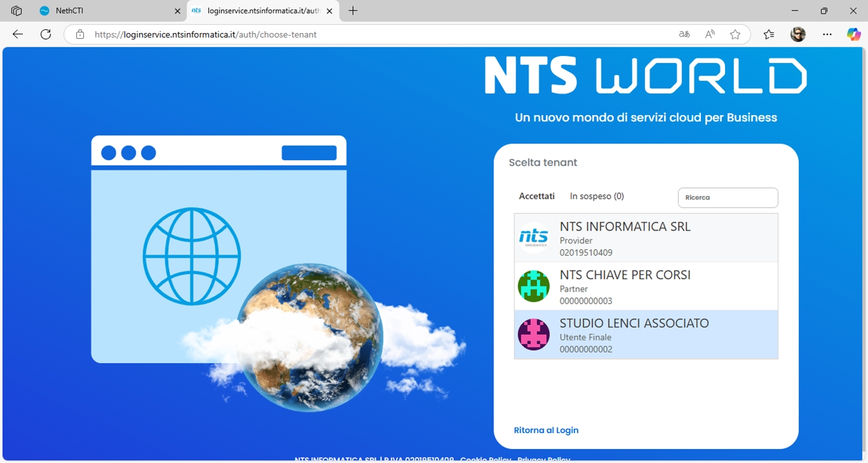The height and width of the screenshot is (463, 868).
Task: Click the NTS WORLD logo
Action: pyautogui.click(x=646, y=76)
